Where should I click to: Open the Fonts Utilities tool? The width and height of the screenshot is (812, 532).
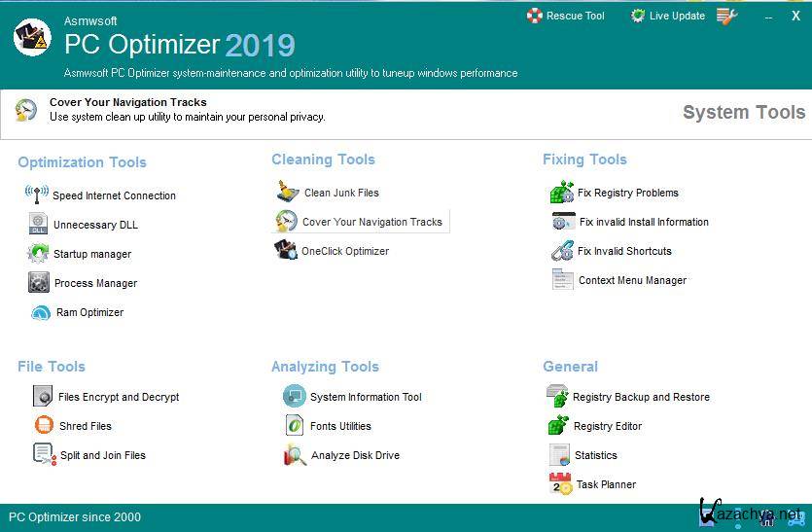point(340,426)
